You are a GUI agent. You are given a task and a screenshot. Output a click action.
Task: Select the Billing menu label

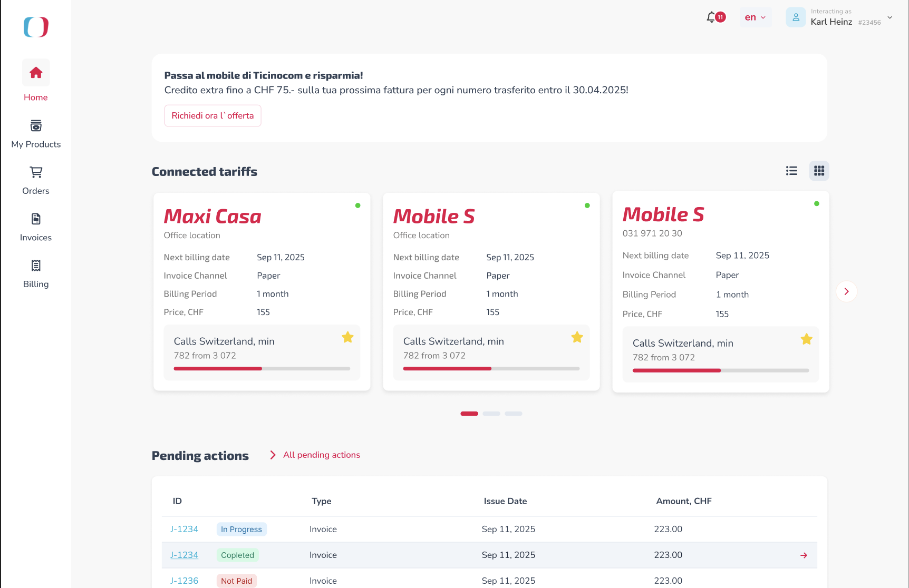36,284
